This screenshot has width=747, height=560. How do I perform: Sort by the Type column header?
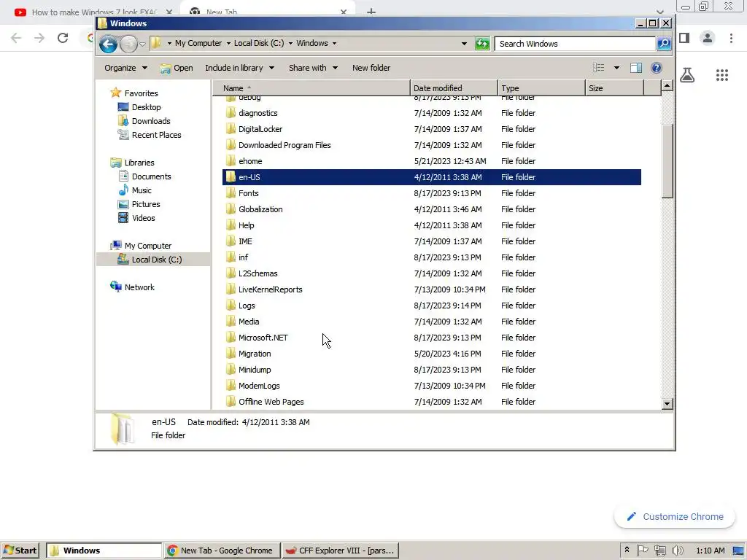pyautogui.click(x=541, y=88)
